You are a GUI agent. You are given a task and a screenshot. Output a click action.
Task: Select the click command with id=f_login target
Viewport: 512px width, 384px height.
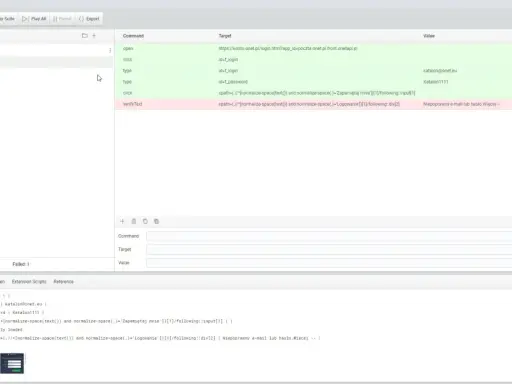[313, 59]
